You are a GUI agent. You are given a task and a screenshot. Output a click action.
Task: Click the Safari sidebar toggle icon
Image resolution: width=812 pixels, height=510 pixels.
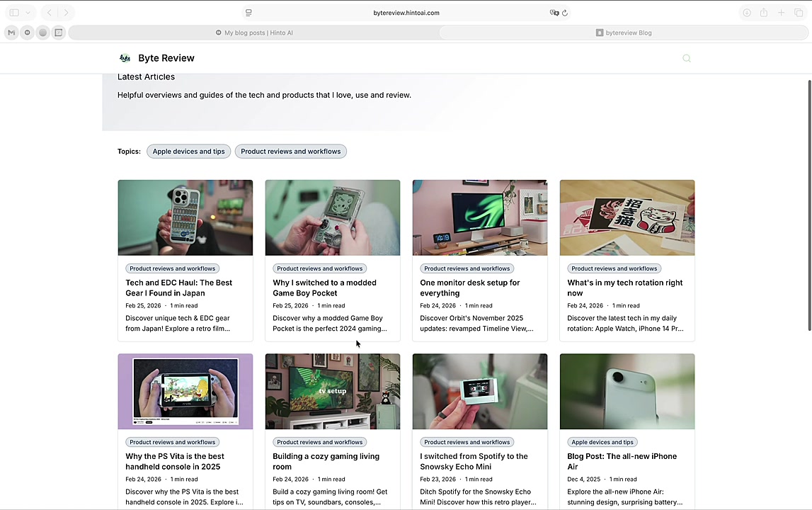pyautogui.click(x=14, y=13)
